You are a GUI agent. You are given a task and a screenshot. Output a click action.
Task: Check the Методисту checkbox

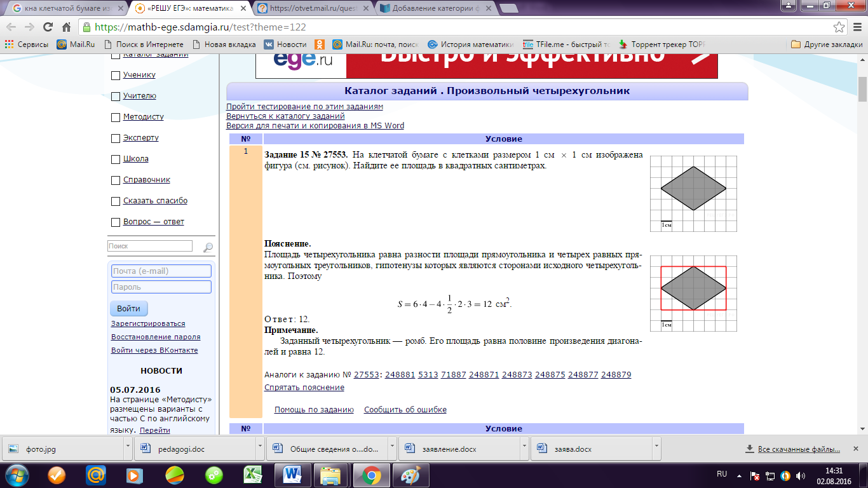(x=115, y=118)
